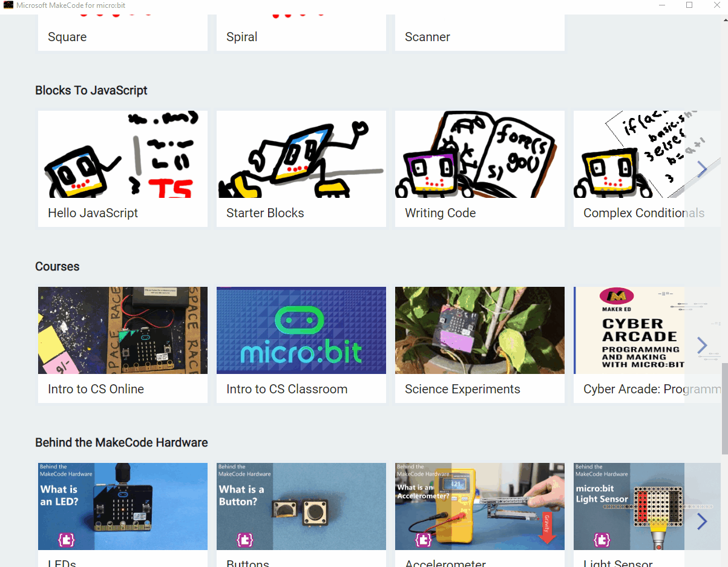Click the Maker Ed logo on Cyber Arcade

pyautogui.click(x=616, y=297)
